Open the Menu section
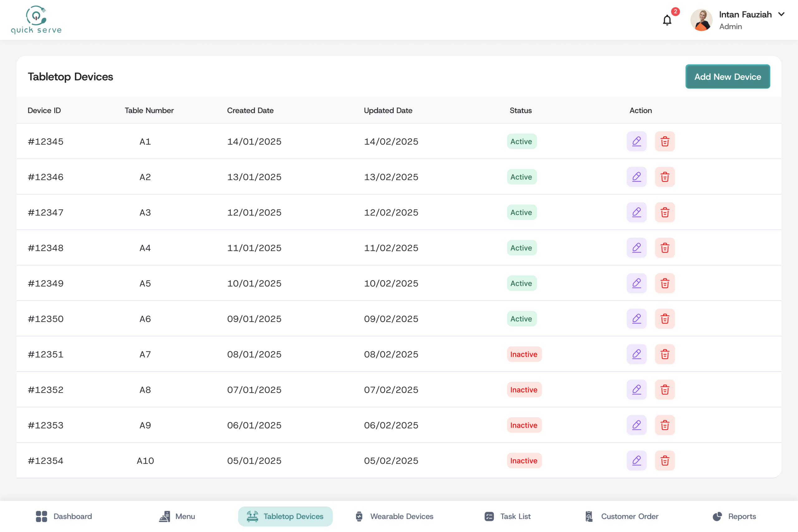Viewport: 798px width, 532px height. 177,516
